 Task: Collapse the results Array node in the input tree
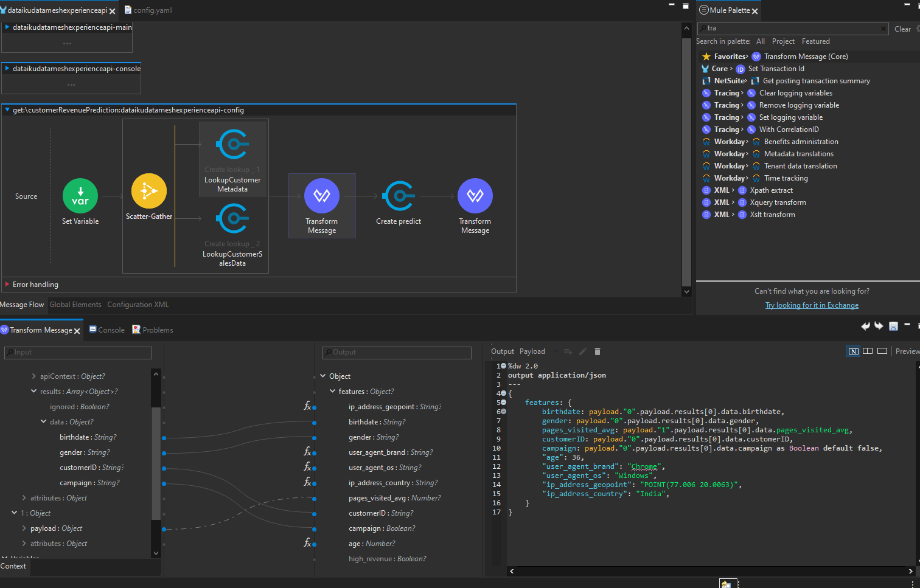click(33, 392)
